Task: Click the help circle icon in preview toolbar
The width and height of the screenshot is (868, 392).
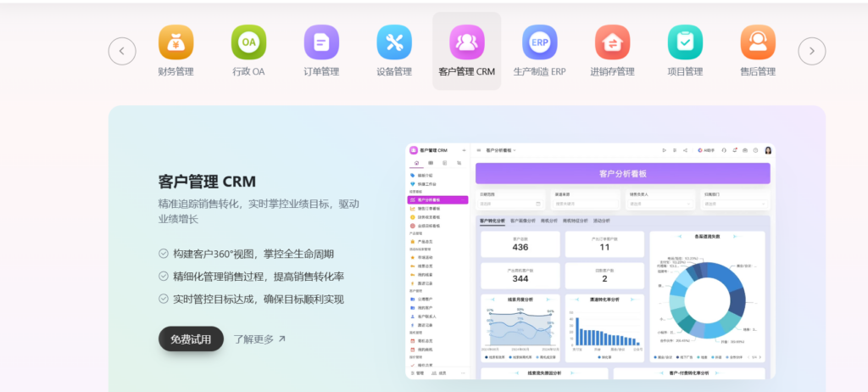Action: coord(755,150)
